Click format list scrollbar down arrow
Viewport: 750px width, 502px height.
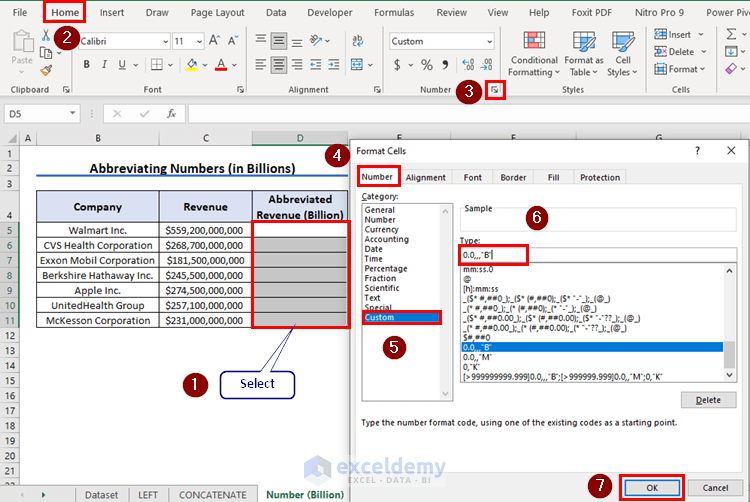click(729, 375)
